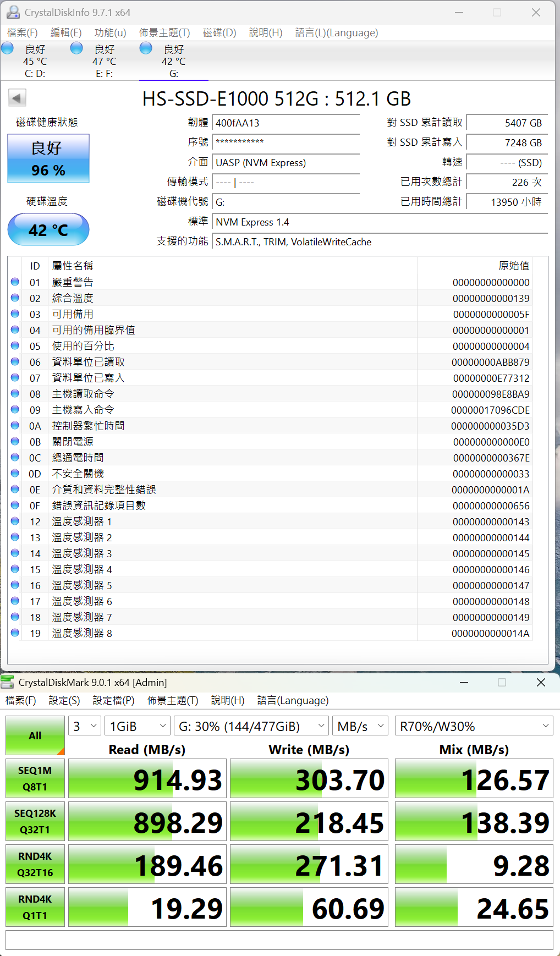Open the test size dropdown showing 1GiB
Screen dimensions: 560x956
click(x=138, y=726)
